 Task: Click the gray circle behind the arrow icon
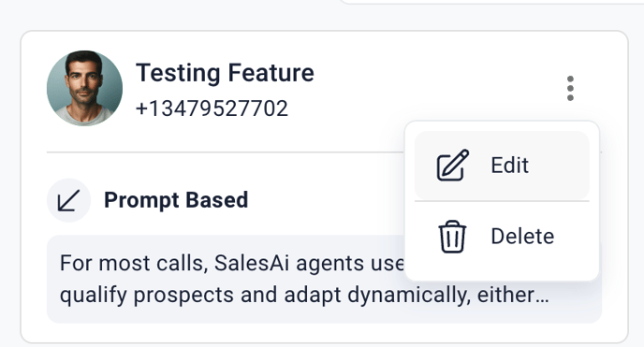point(68,200)
